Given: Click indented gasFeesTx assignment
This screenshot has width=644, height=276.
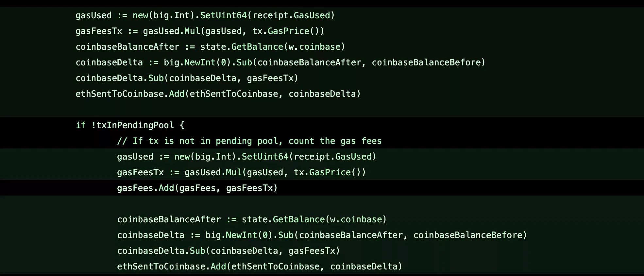Looking at the screenshot, I should coord(241,172).
